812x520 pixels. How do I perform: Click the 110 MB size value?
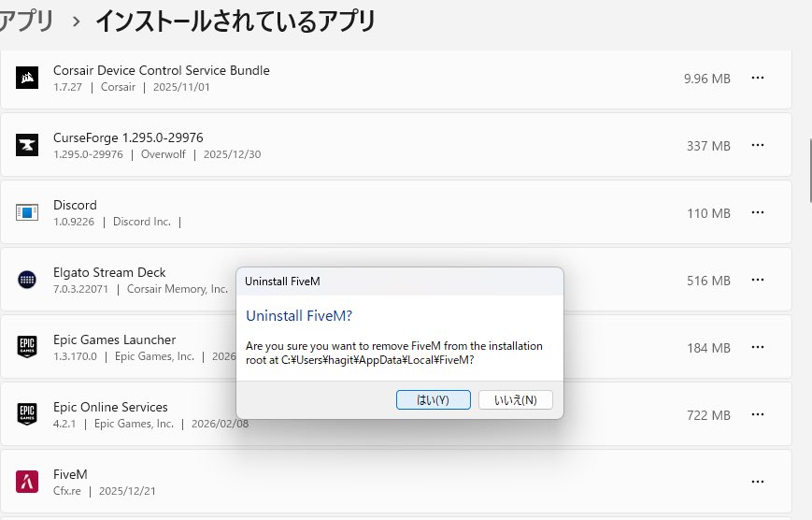pos(708,213)
